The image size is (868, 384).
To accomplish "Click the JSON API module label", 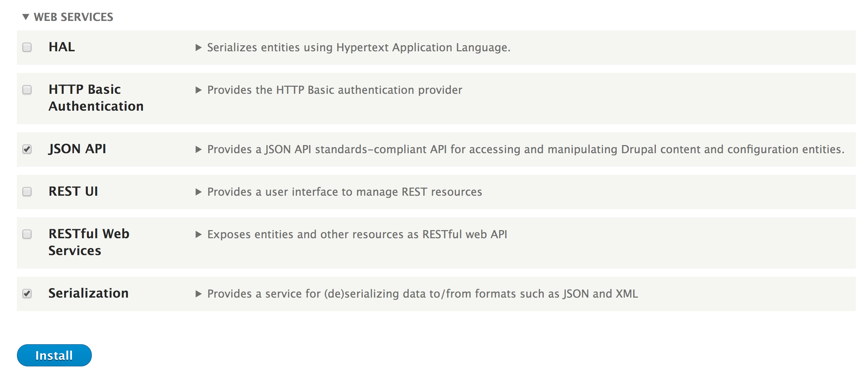I will (x=77, y=149).
